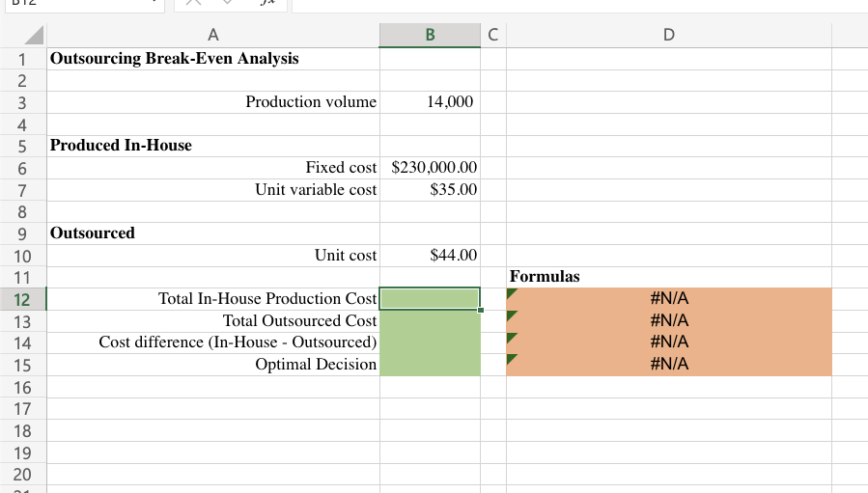The width and height of the screenshot is (868, 493).
Task: Select column C header
Action: tap(492, 35)
